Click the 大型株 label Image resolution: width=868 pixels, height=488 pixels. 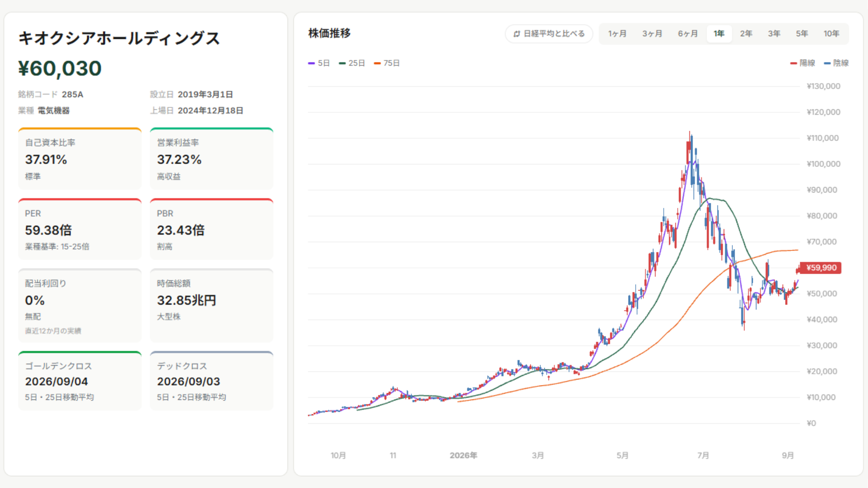[x=169, y=317]
